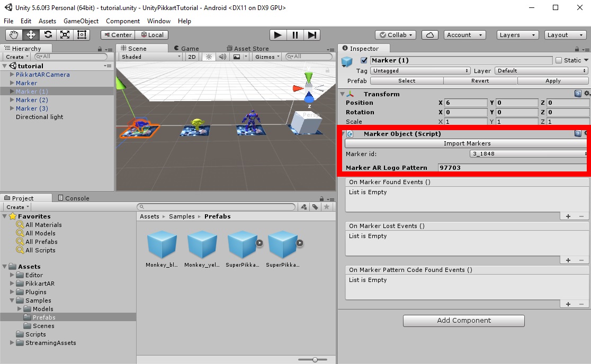Open the Window menu
The image size is (591, 364).
pos(159,21)
